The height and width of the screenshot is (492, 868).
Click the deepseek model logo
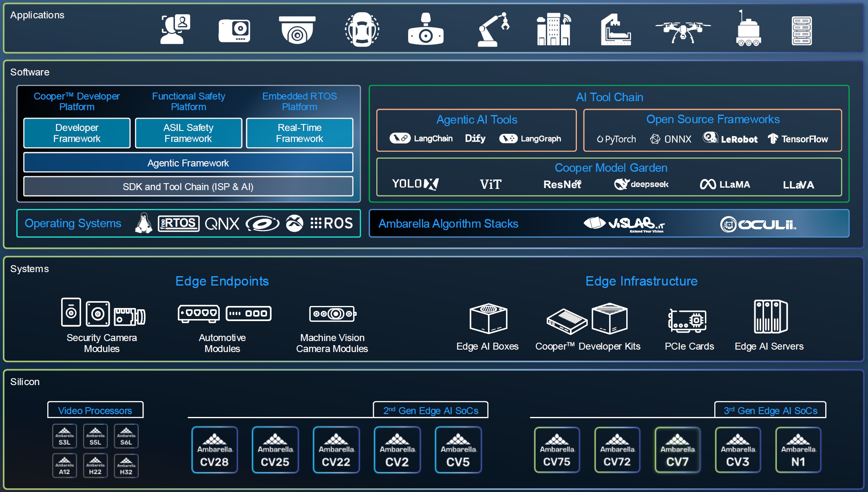point(641,184)
